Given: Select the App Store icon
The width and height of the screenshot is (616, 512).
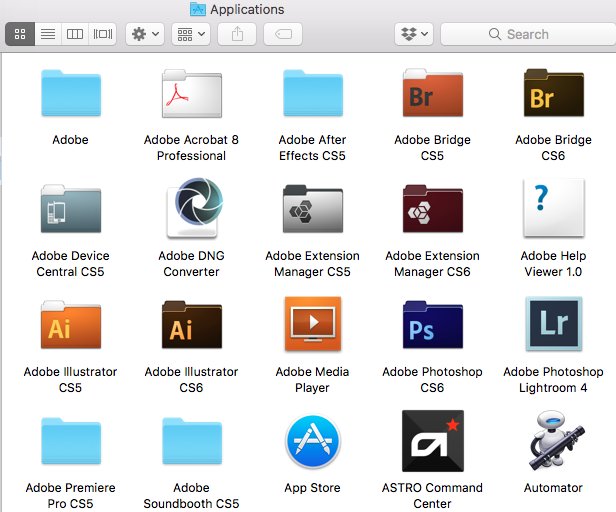Looking at the screenshot, I should (x=313, y=442).
